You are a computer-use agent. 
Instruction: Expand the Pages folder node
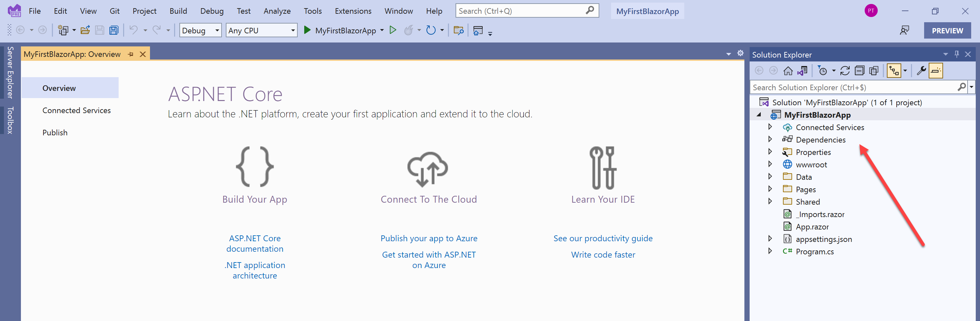click(770, 189)
